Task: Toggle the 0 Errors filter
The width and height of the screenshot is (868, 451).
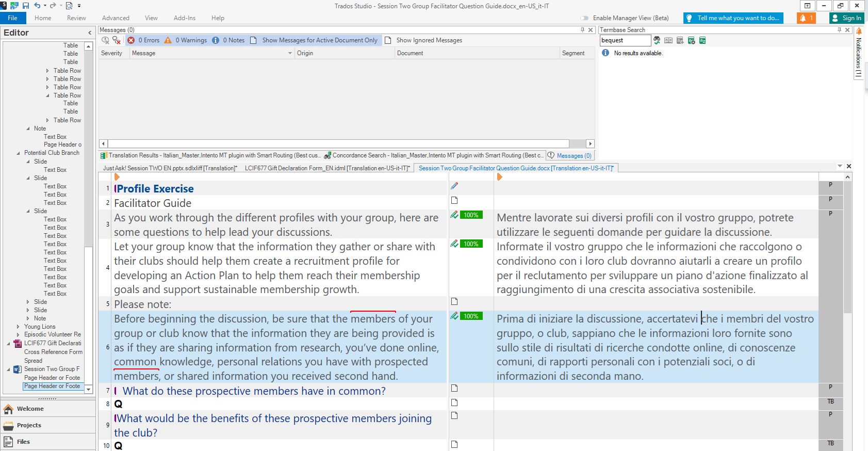Action: tap(143, 40)
